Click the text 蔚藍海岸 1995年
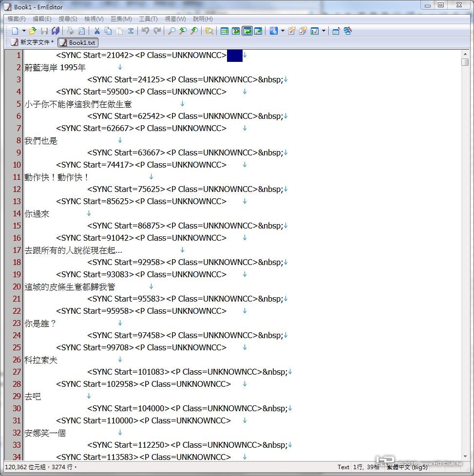 55,67
